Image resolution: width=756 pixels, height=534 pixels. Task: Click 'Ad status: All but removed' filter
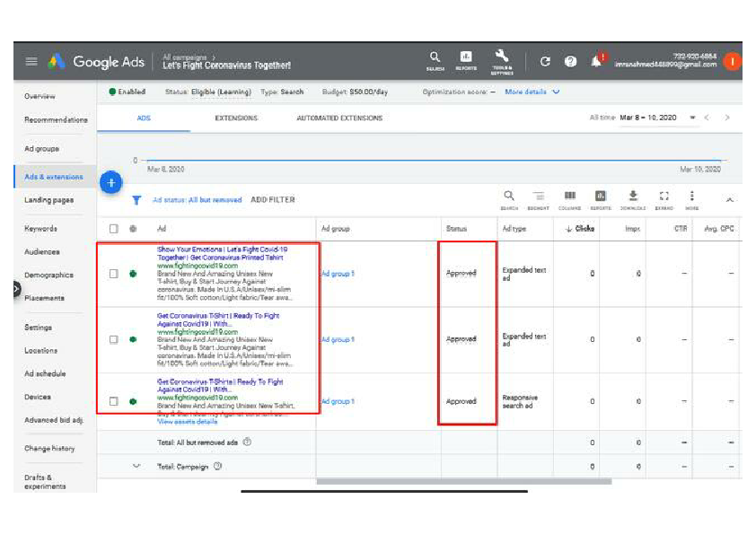198,200
